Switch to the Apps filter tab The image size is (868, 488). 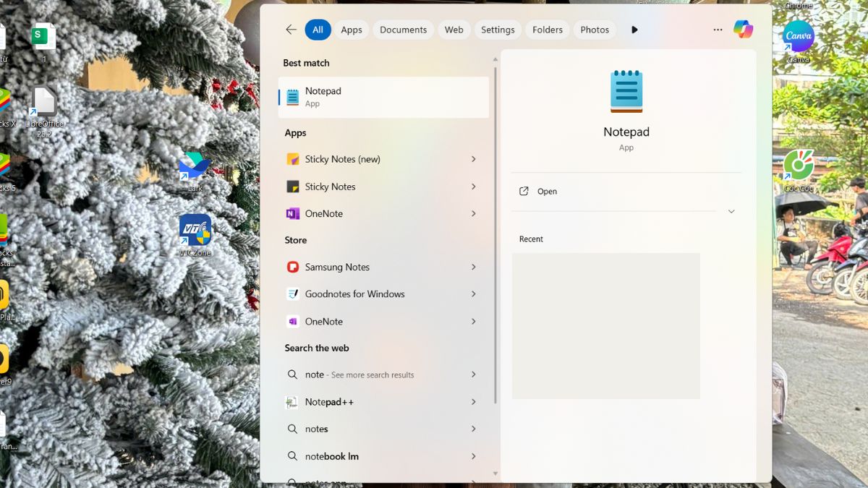point(352,30)
